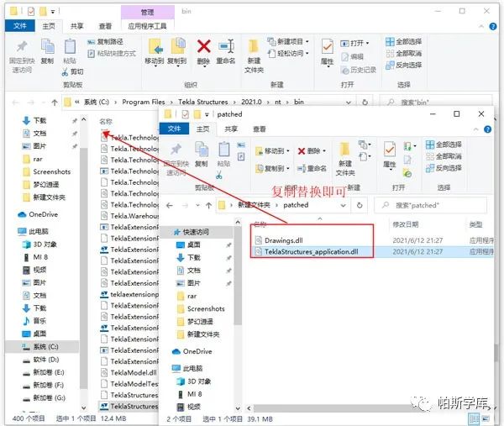Select 快速访问 in patched navigation pane

click(x=196, y=232)
